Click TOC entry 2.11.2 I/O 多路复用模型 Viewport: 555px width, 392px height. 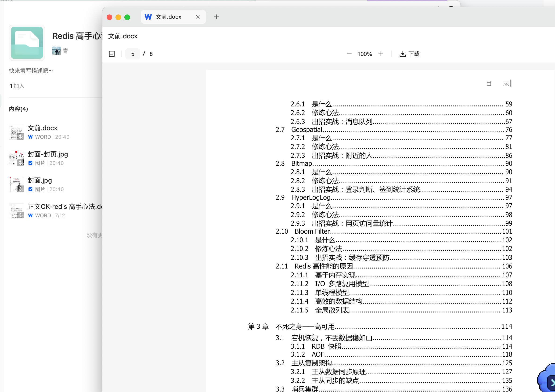point(401,284)
